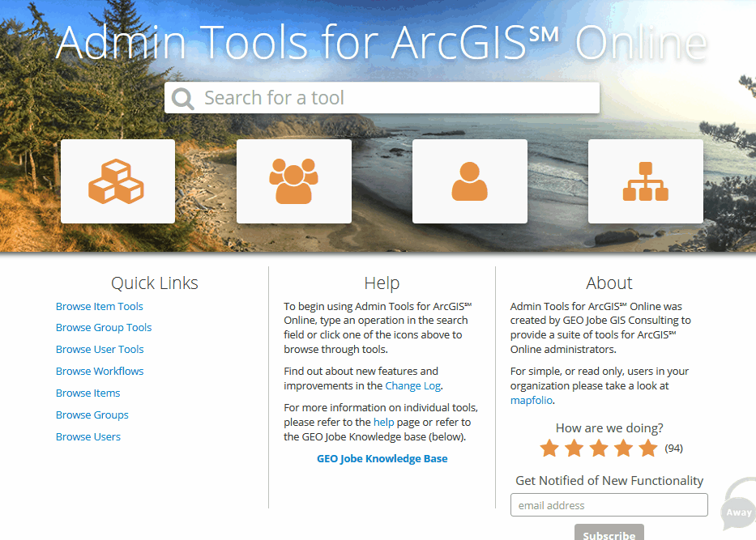Open Browse User Tools link
756x540 pixels.
pos(100,350)
